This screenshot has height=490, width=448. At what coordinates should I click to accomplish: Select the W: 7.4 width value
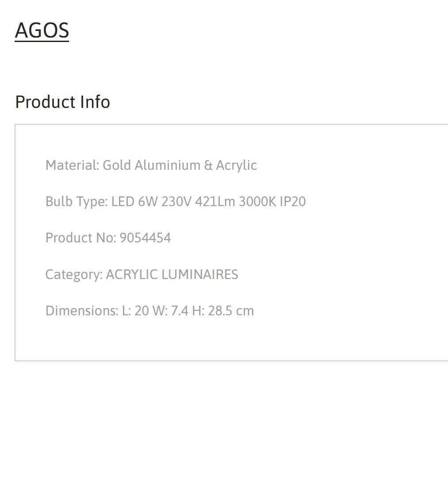coord(170,310)
